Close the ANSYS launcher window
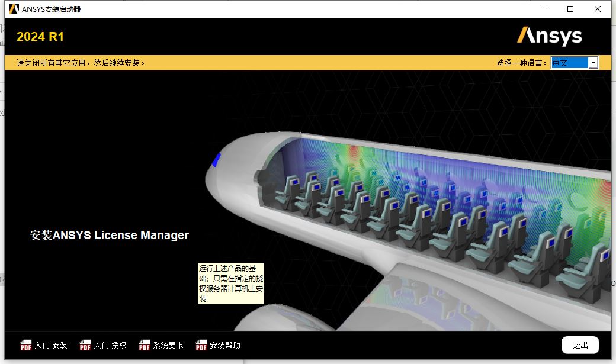This screenshot has height=364, width=616. (x=598, y=9)
